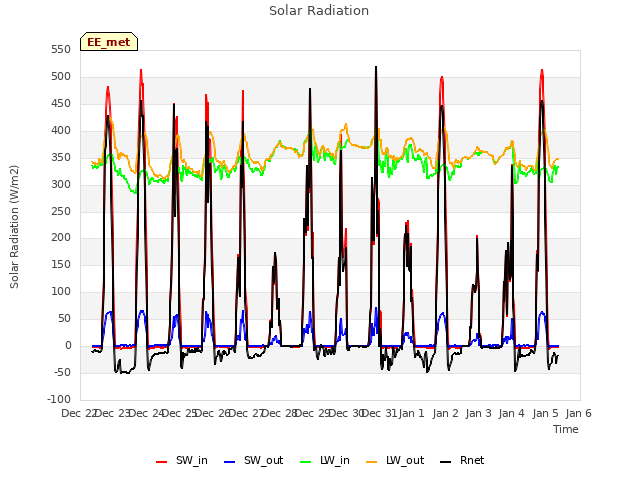Click the 450 y-axis tick label
Image resolution: width=640 pixels, height=480 pixels.
(61, 104)
